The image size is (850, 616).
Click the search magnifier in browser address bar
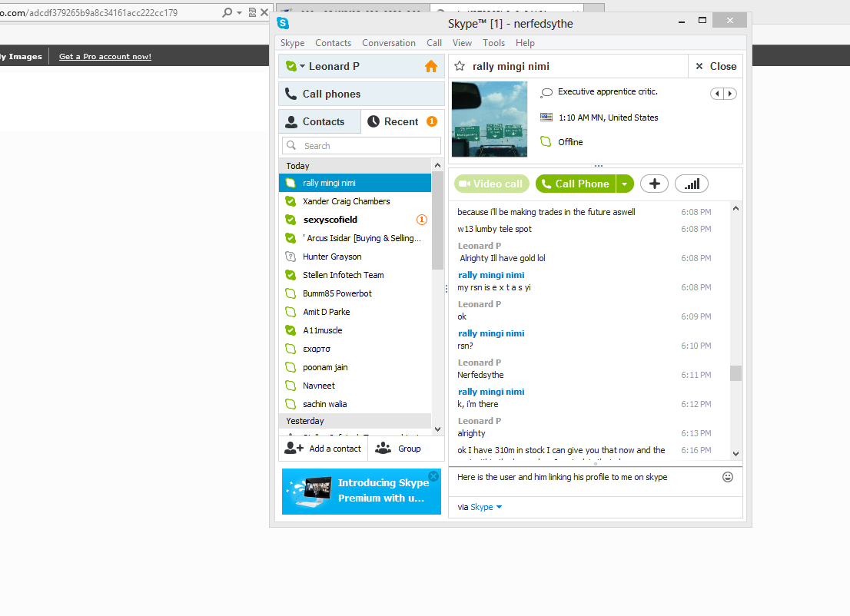click(x=227, y=12)
